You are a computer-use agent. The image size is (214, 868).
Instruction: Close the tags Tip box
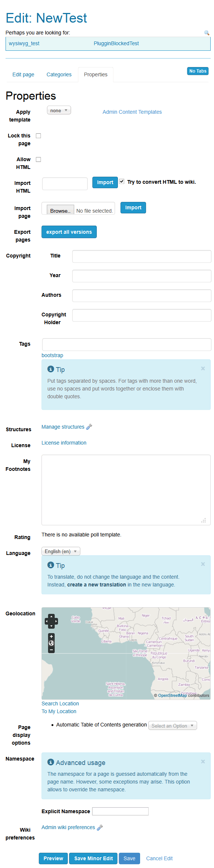(203, 368)
